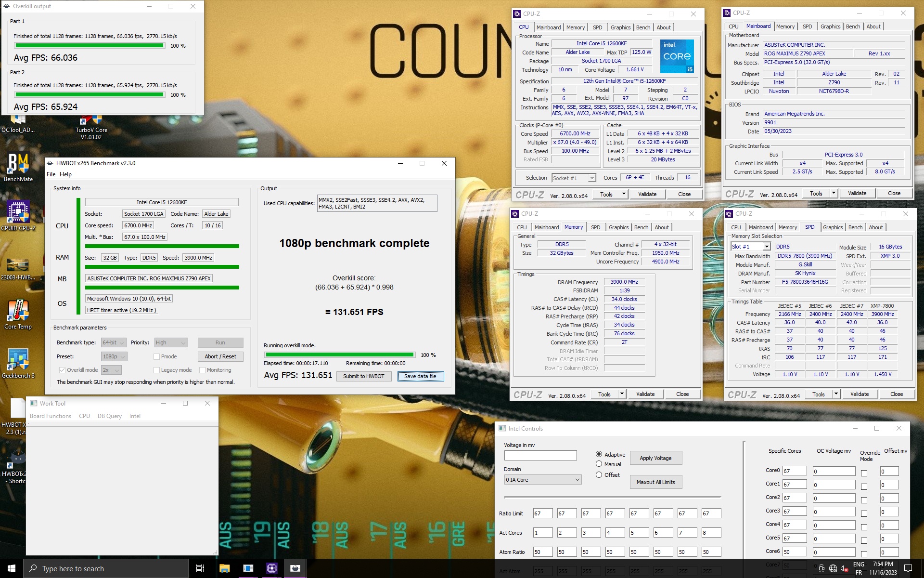Open TurboV Core desktop shortcut
This screenshot has width=924, height=578.
coord(91,127)
